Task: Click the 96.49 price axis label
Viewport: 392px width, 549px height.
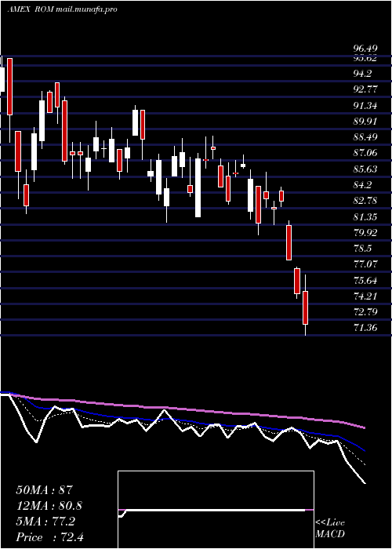Action: 365,49
